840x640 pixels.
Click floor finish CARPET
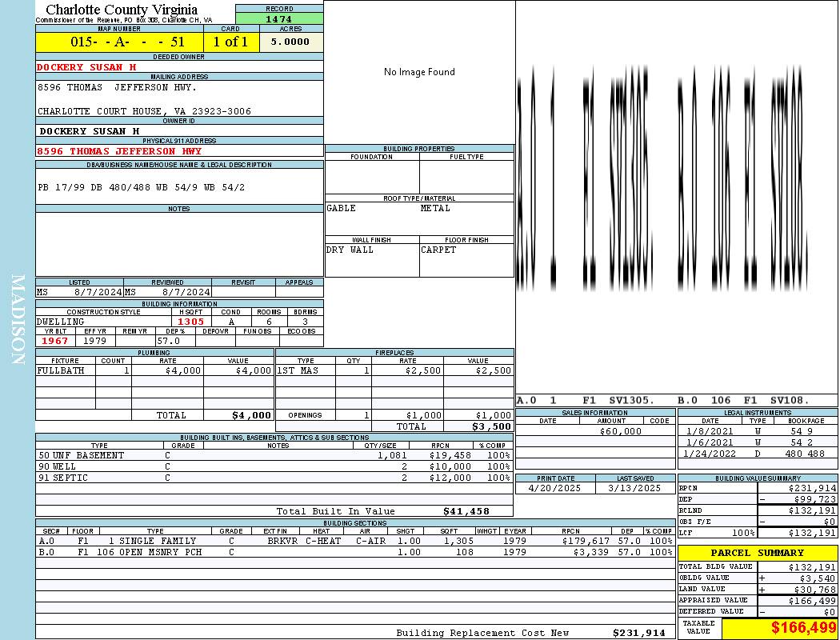pos(438,250)
